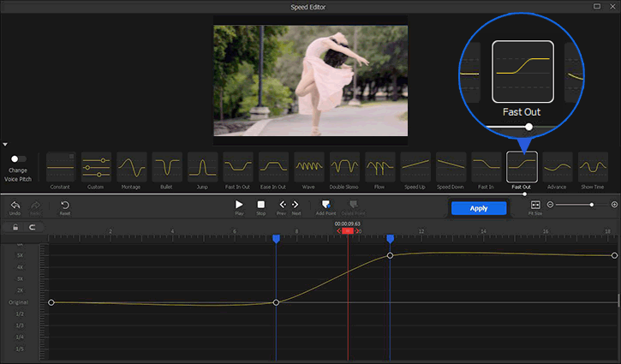Apply the speed changes

pyautogui.click(x=479, y=208)
